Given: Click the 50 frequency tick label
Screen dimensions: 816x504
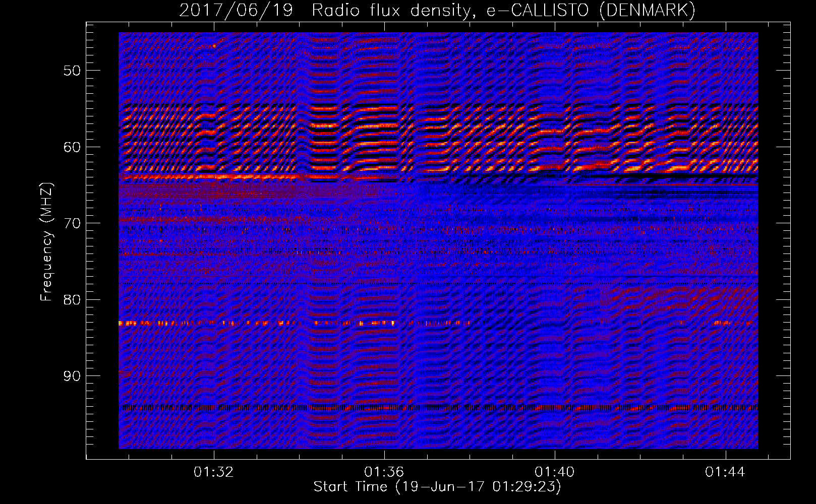Looking at the screenshot, I should coord(72,71).
